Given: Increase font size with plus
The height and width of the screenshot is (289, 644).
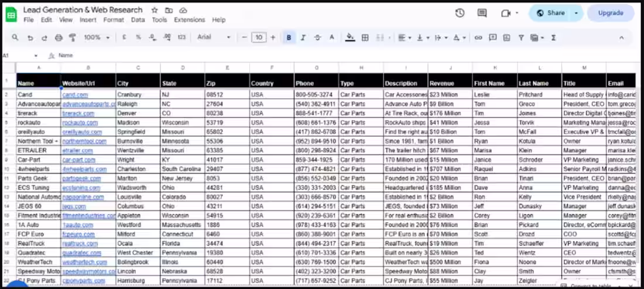Looking at the screenshot, I should click(273, 37).
